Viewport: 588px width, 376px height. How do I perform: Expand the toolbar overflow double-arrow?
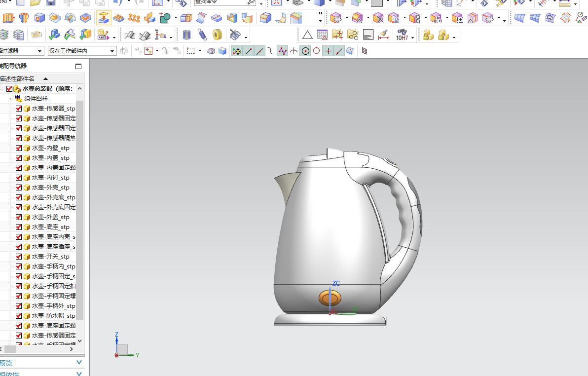tap(320, 13)
